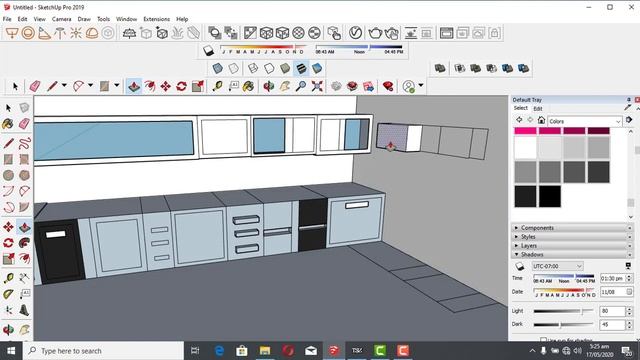The height and width of the screenshot is (360, 640).
Task: Toggle shadows button in Shadows toolbar
Action: click(x=209, y=50)
